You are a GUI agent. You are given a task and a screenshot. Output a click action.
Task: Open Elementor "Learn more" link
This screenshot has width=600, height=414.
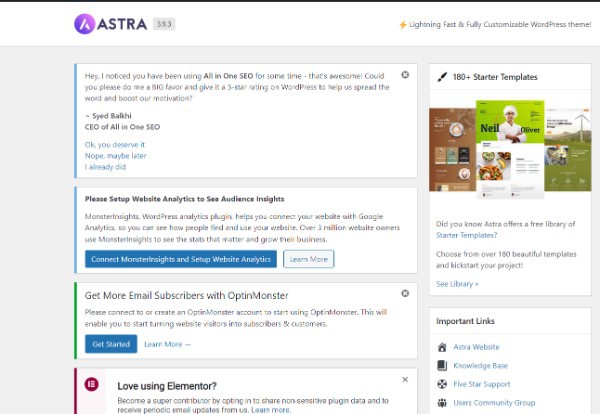(271, 410)
